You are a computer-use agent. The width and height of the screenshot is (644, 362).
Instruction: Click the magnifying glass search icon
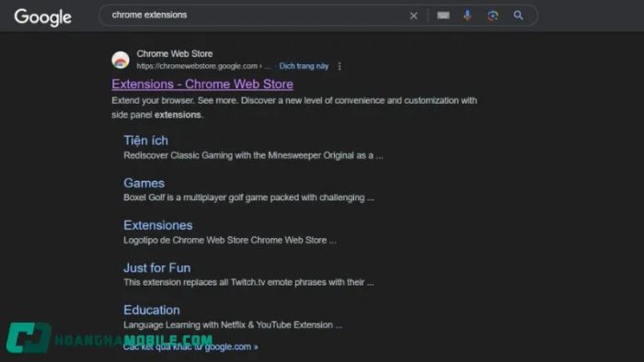pyautogui.click(x=518, y=16)
